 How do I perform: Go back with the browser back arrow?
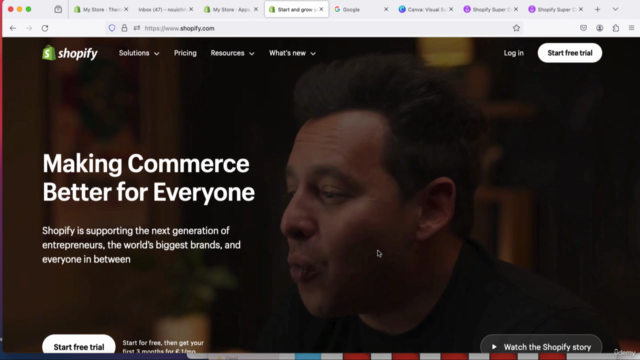[13, 28]
